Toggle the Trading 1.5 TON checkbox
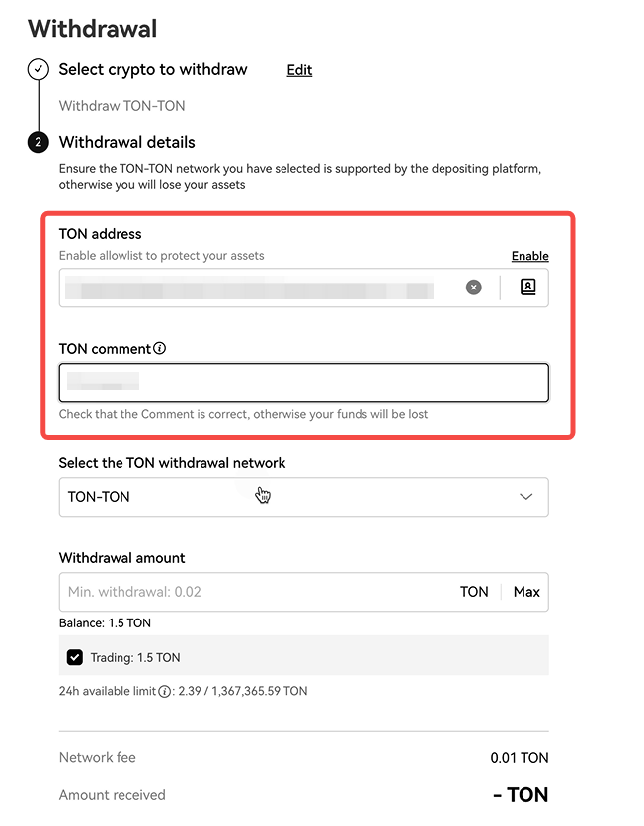This screenshot has height=826, width=644. point(75,657)
